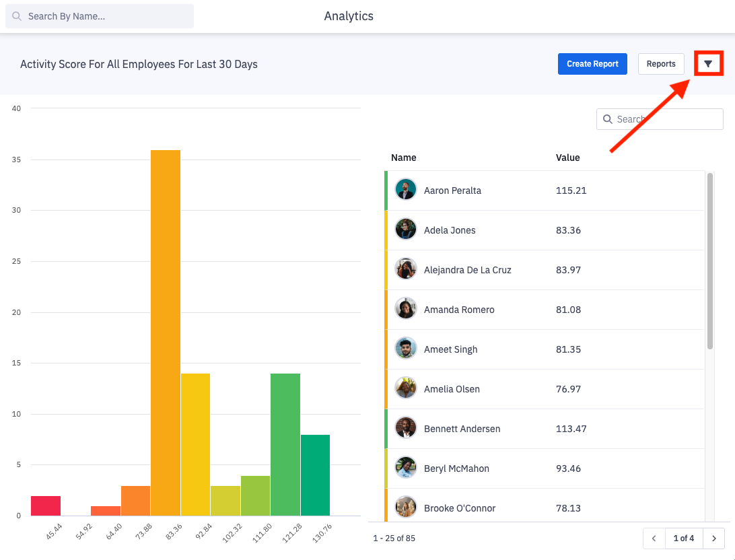Click Bennett Andersen's avatar
The width and height of the screenshot is (735, 560).
point(406,429)
